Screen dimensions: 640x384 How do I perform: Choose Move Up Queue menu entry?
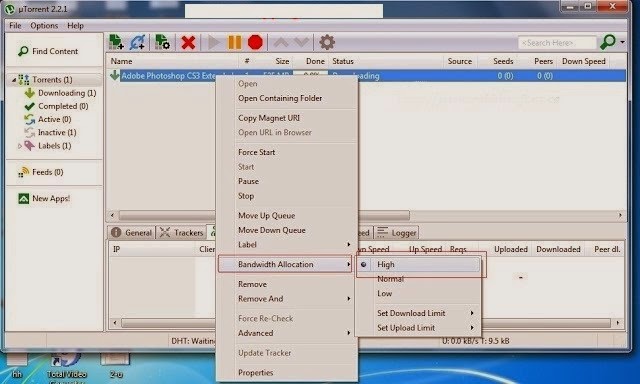click(x=267, y=215)
